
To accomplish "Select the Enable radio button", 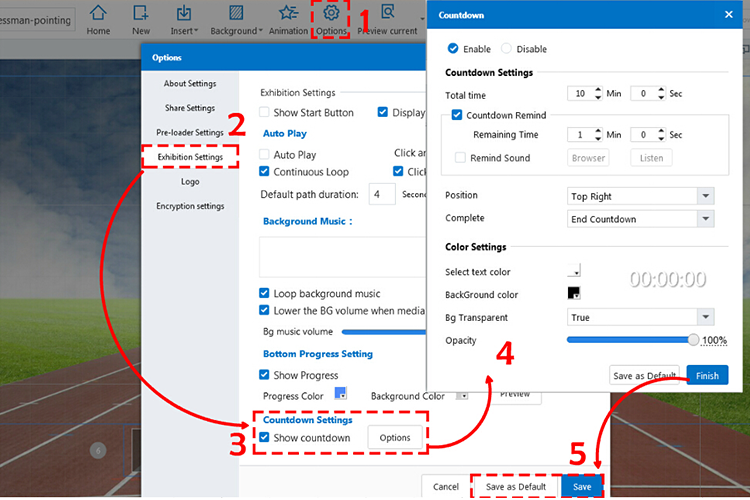I will click(453, 48).
